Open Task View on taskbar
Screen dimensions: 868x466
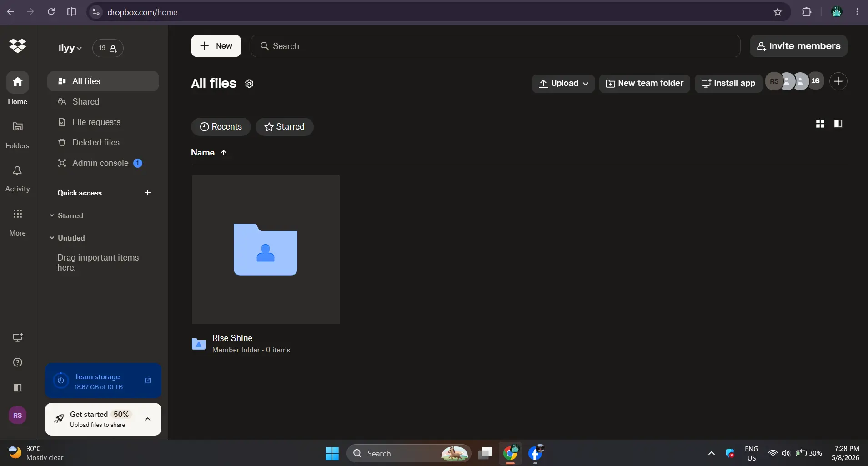click(x=485, y=453)
